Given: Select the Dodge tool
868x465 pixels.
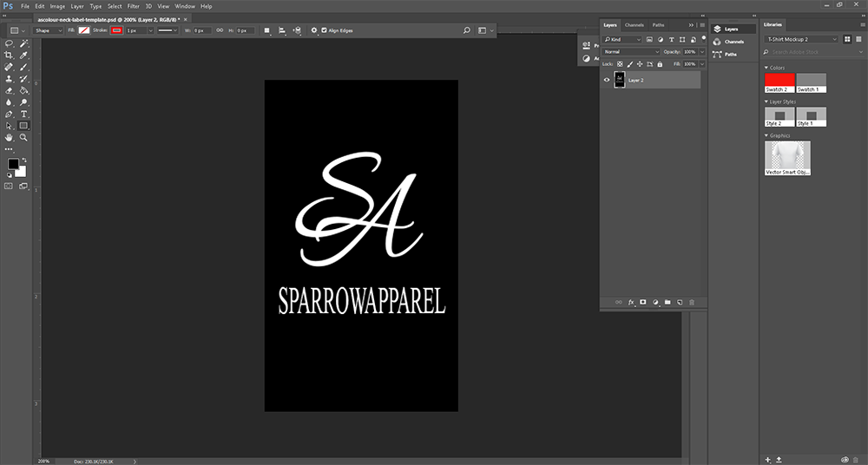Looking at the screenshot, I should 23,102.
